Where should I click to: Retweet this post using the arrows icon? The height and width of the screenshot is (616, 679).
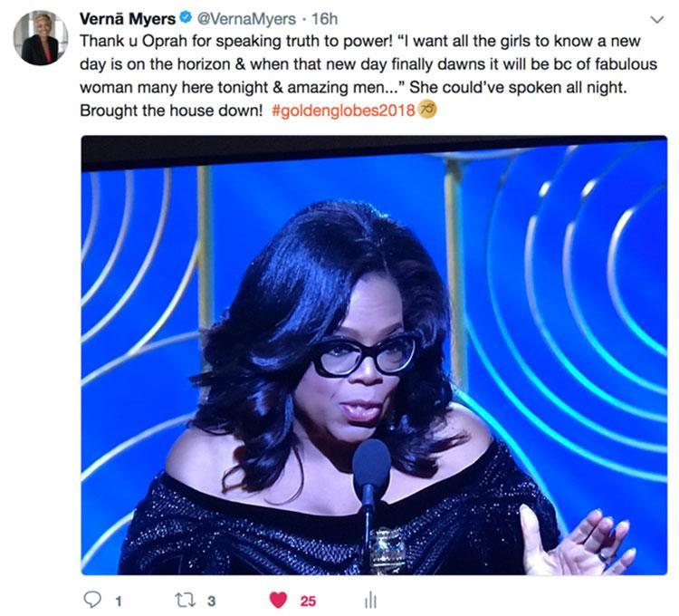[x=185, y=601]
